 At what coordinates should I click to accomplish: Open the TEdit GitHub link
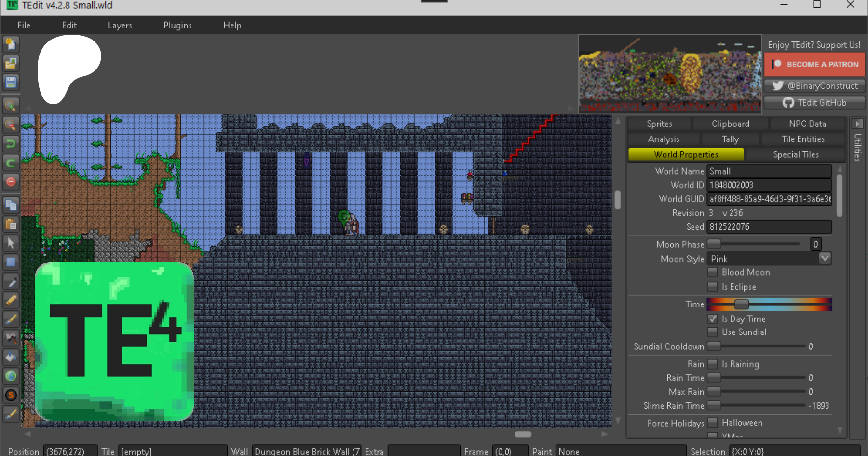814,102
